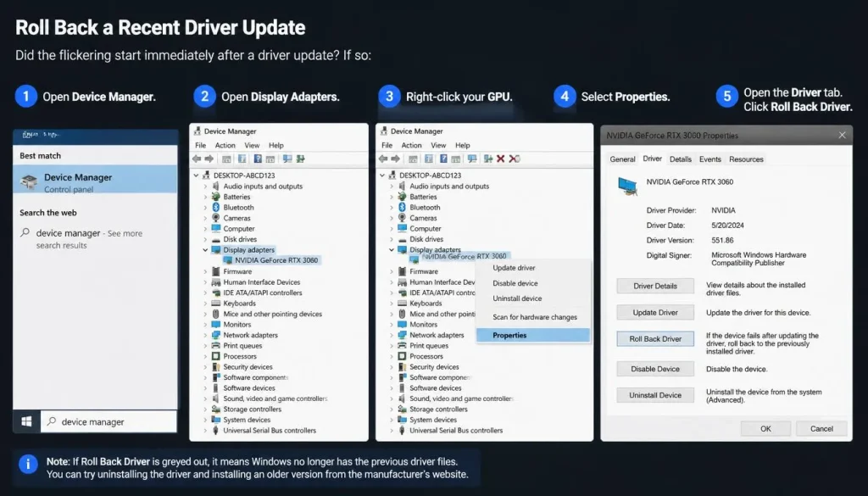Select Security devices in the Device Manager window with the context menu
The width and height of the screenshot is (868, 496).
[434, 366]
